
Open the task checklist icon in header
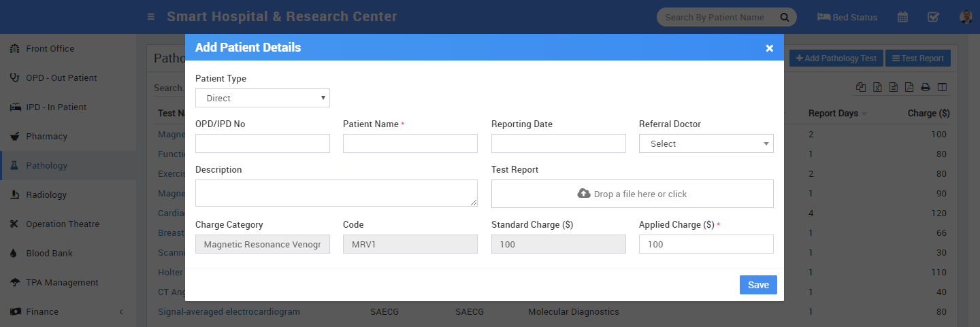pyautogui.click(x=933, y=17)
